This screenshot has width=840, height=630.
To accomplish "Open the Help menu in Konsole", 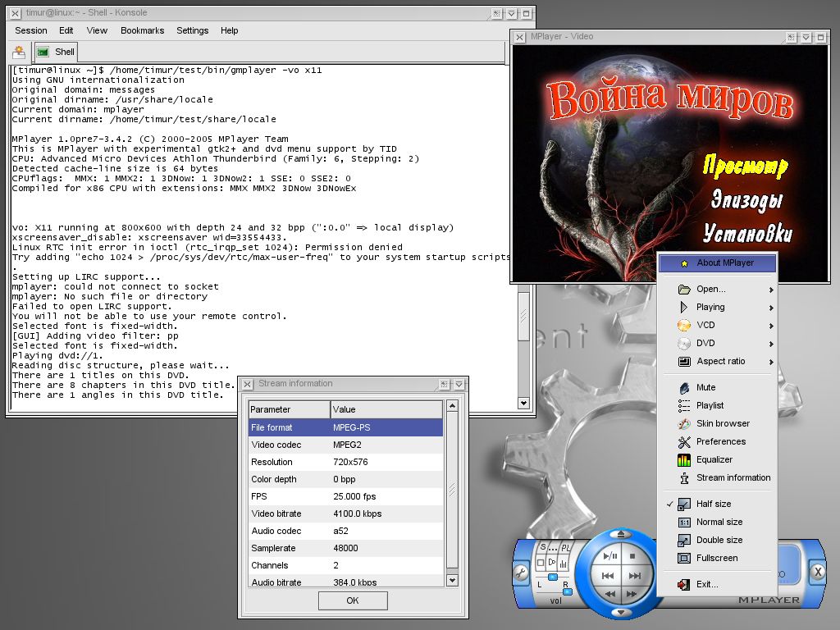I will pyautogui.click(x=230, y=30).
